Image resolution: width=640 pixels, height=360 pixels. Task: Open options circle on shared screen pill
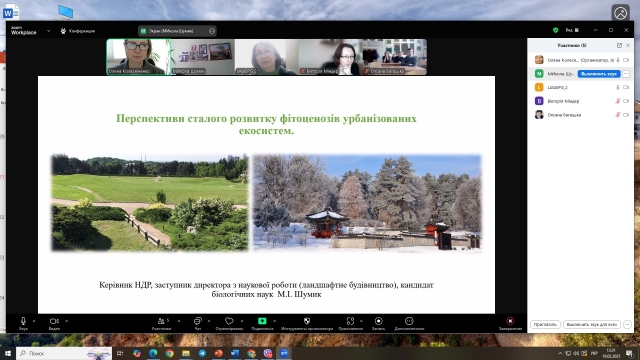pos(212,31)
